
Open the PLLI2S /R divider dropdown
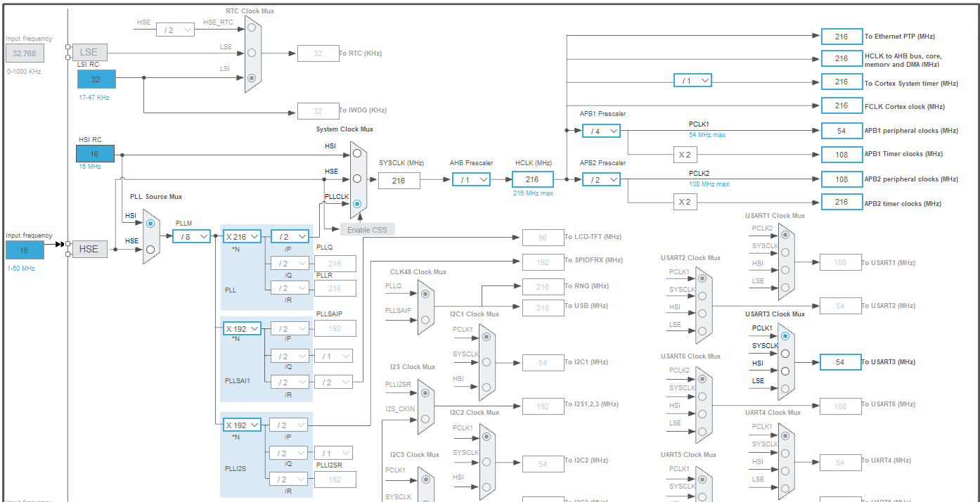coord(290,479)
